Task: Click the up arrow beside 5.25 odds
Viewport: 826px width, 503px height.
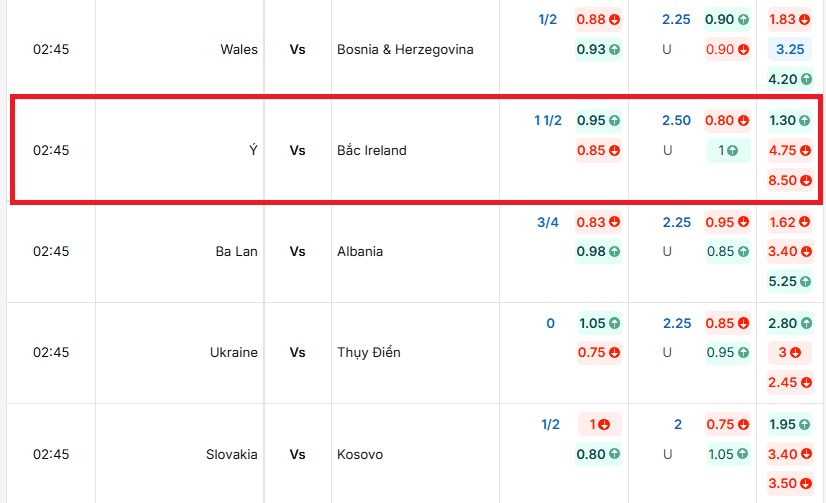Action: pos(805,282)
